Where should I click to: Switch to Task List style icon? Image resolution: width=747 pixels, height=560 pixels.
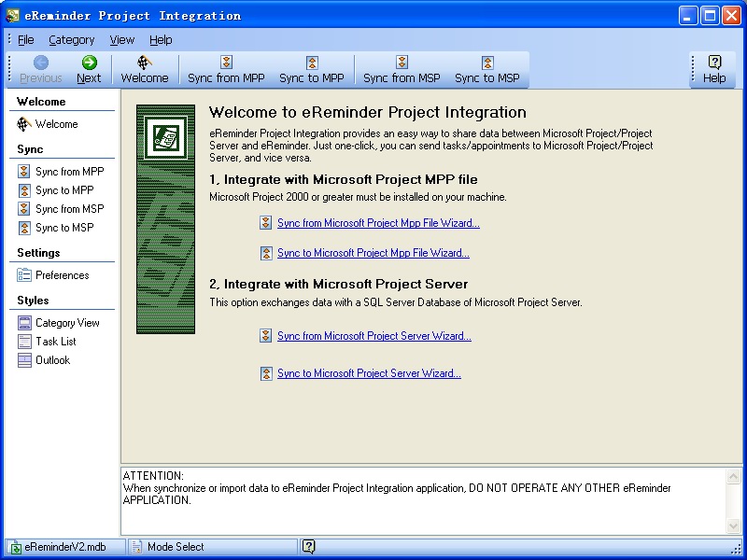24,342
